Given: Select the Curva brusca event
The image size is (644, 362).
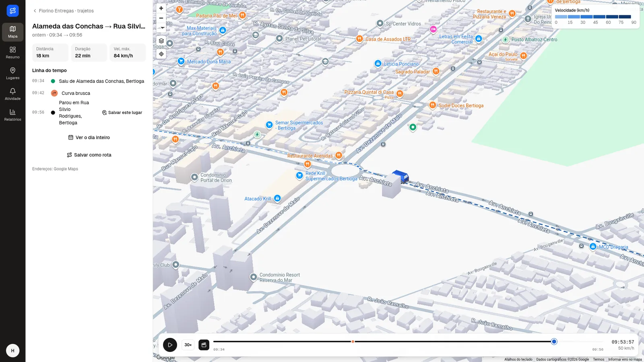Looking at the screenshot, I should coord(89,93).
